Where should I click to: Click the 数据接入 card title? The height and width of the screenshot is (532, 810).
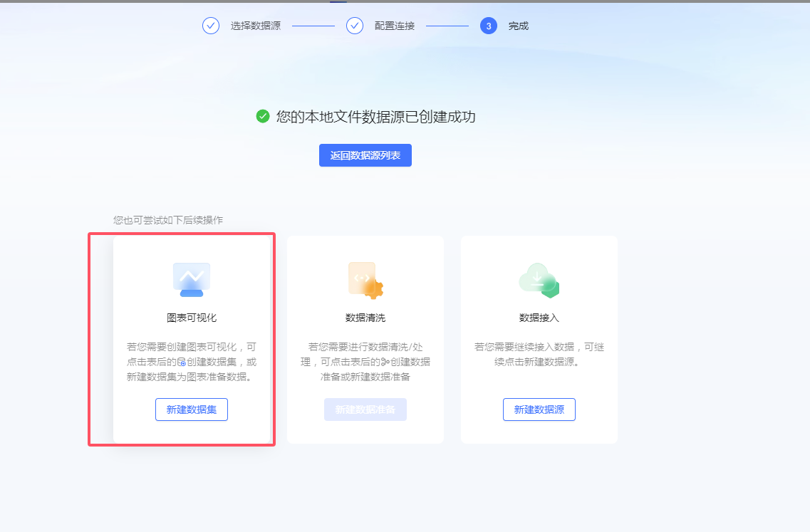coord(539,318)
